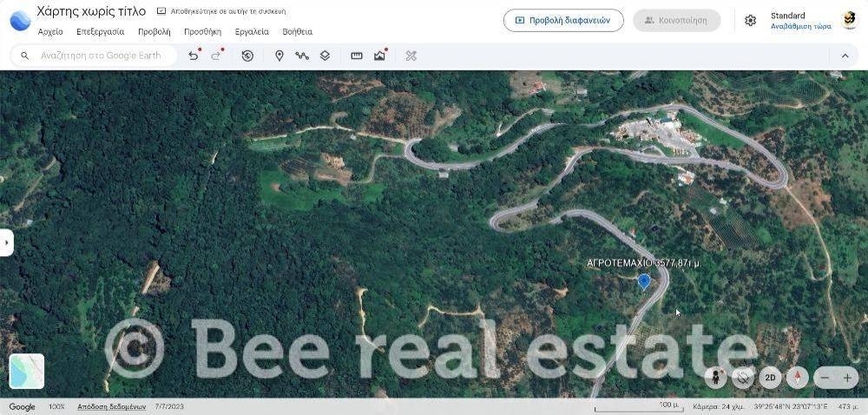Open the Αρχείο menu
The image size is (868, 415).
(x=50, y=32)
